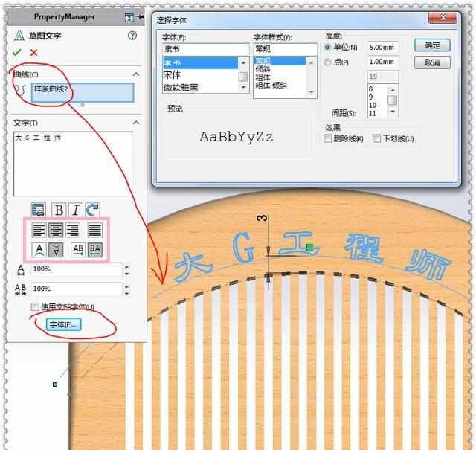The image size is (476, 450).
Task: Toggle Italic (I) text formatting
Action: click(x=76, y=210)
